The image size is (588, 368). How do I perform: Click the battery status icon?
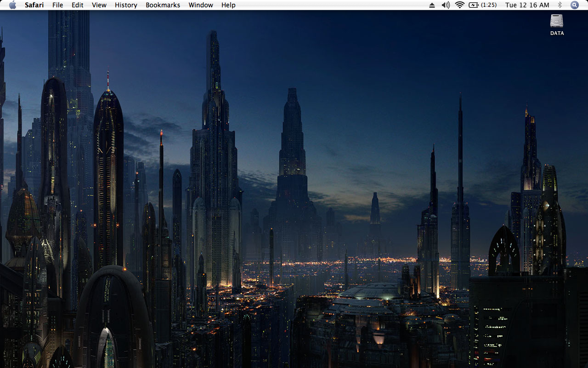coord(474,5)
